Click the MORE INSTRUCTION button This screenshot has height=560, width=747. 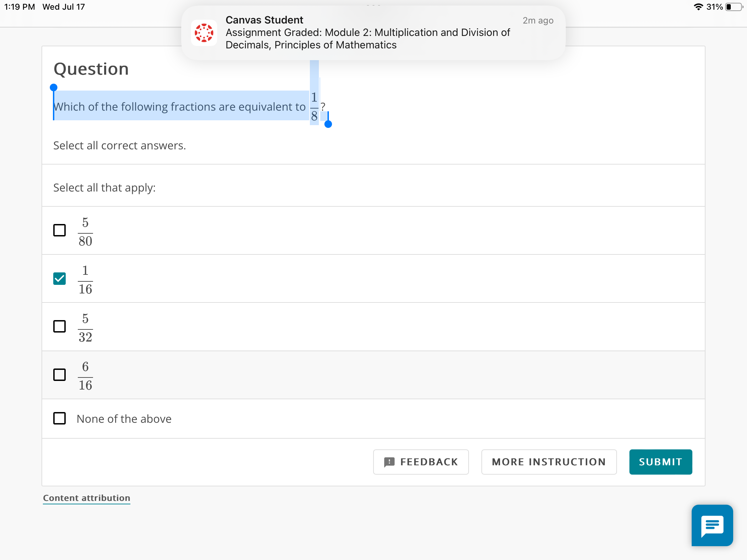point(549,461)
